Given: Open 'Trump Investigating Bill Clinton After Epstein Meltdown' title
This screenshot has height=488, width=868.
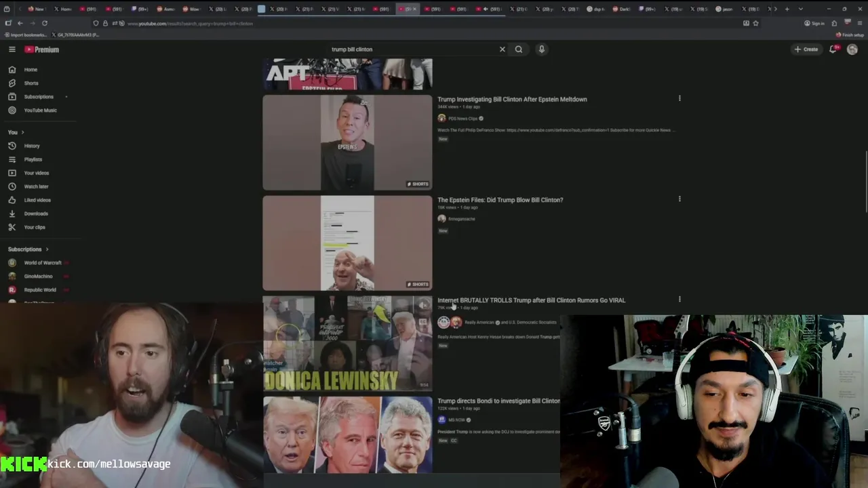Looking at the screenshot, I should point(512,99).
